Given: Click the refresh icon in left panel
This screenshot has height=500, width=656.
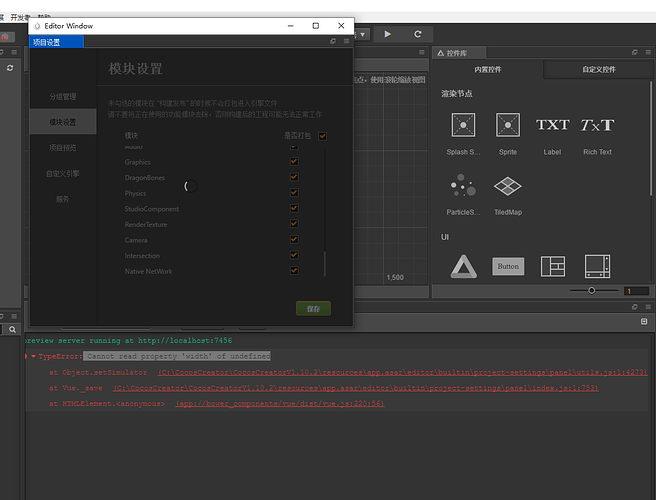Looking at the screenshot, I should pos(10,68).
